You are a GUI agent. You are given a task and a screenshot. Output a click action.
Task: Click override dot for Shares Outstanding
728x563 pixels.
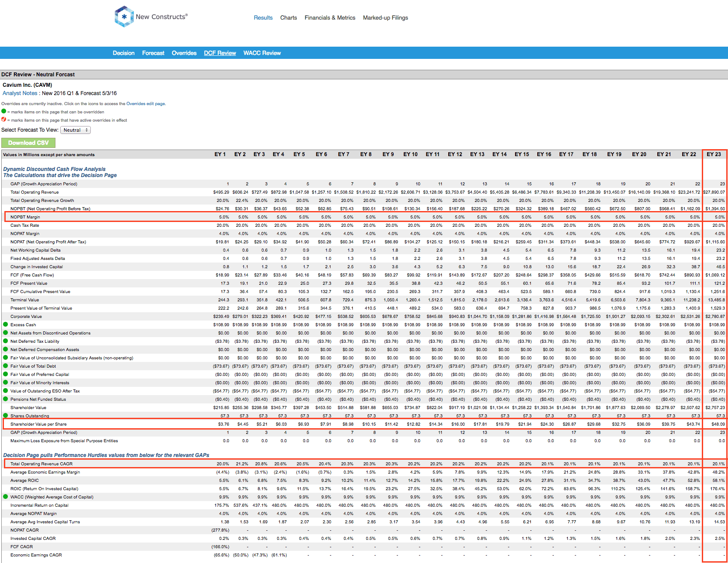[x=6, y=416]
